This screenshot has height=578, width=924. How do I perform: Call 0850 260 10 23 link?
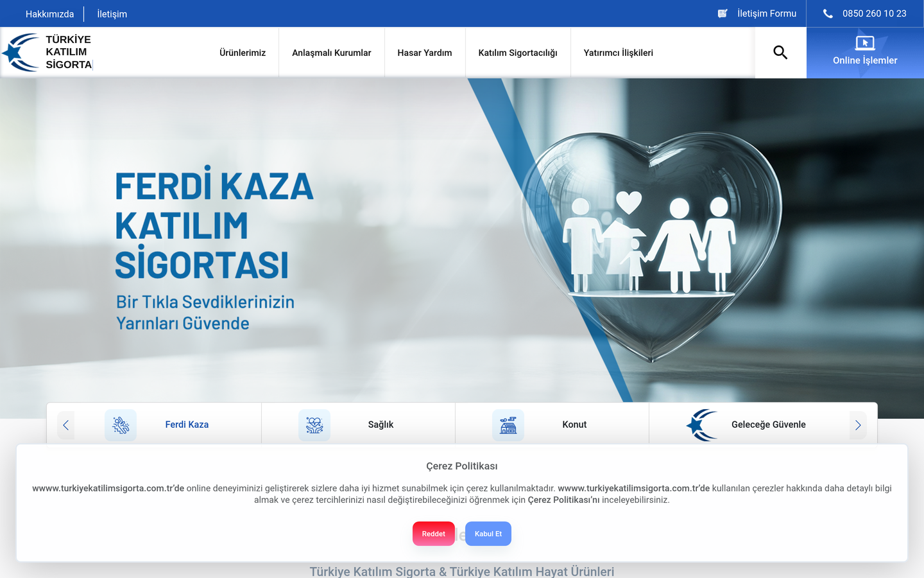click(x=875, y=13)
